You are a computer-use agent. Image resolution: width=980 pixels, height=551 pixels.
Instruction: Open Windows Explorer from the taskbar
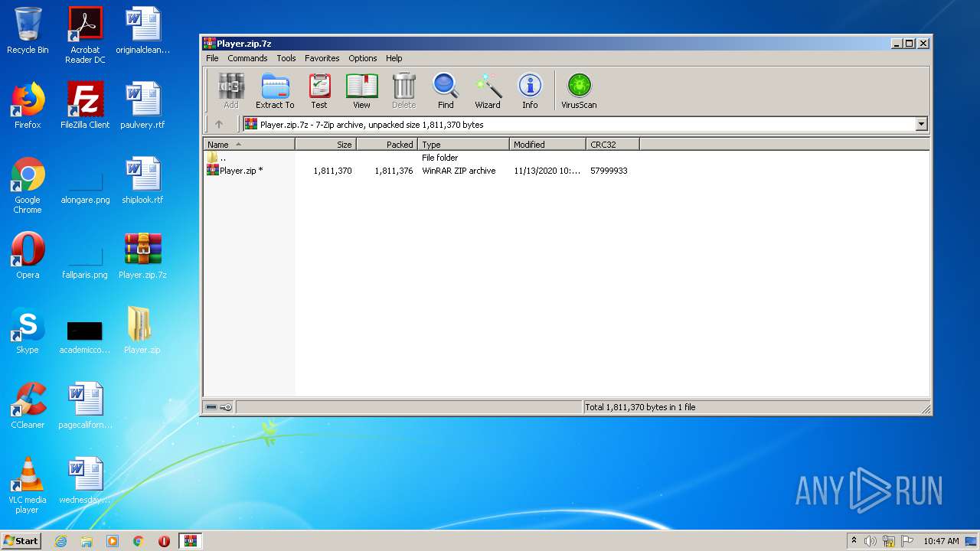coord(87,541)
